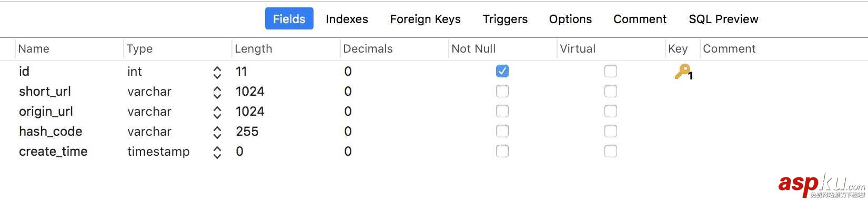Screen dimensions: 868x201
Task: Click the primary key icon for id
Action: 683,72
